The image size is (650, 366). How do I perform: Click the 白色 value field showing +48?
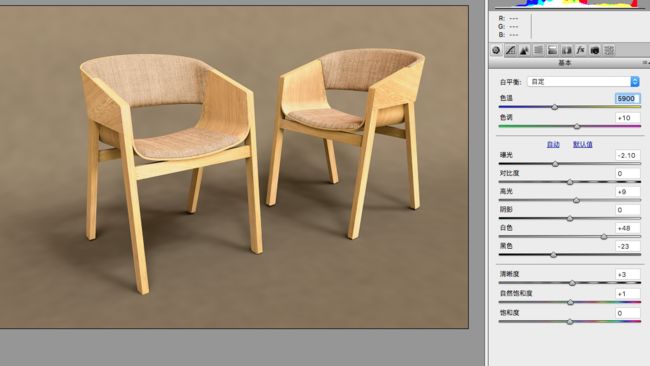(628, 228)
